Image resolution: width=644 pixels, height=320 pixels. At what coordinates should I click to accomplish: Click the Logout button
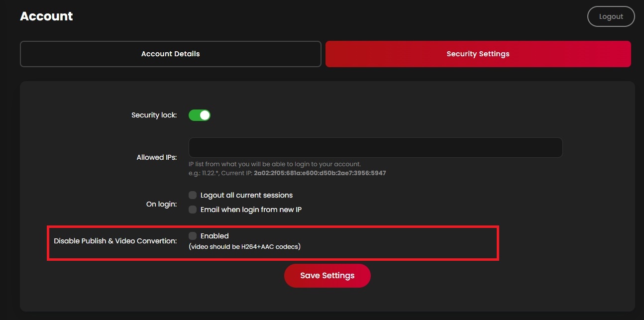(x=611, y=16)
